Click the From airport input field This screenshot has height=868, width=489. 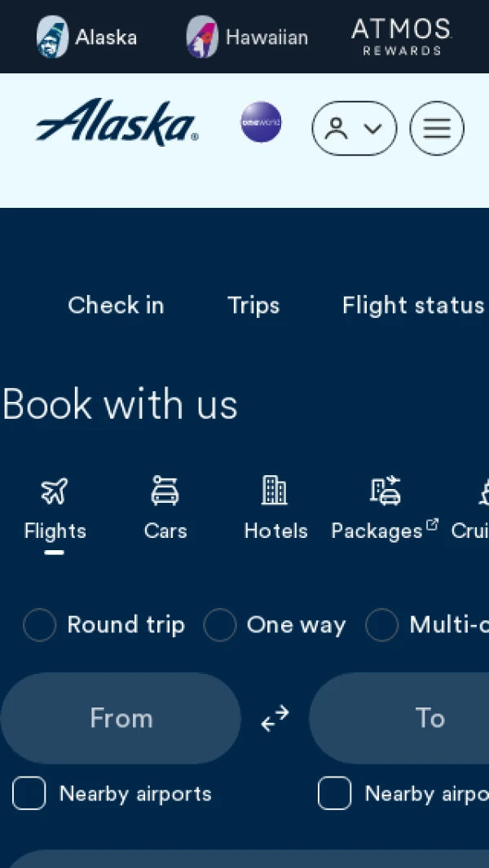121,718
